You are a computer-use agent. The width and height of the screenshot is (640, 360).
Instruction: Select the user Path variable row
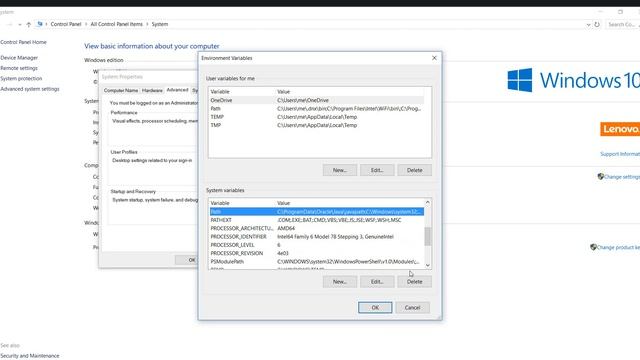[x=317, y=109]
